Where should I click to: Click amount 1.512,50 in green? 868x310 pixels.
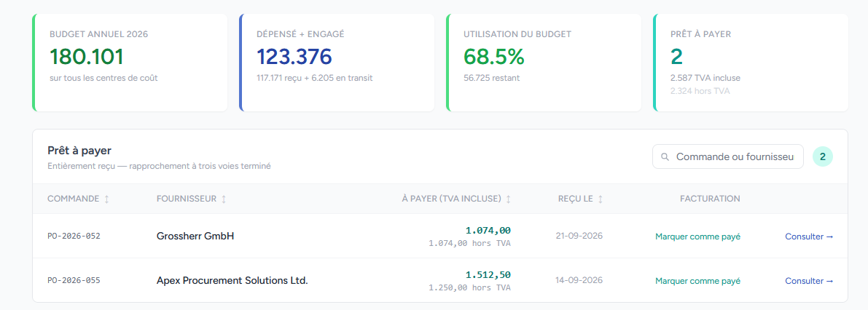[488, 274]
